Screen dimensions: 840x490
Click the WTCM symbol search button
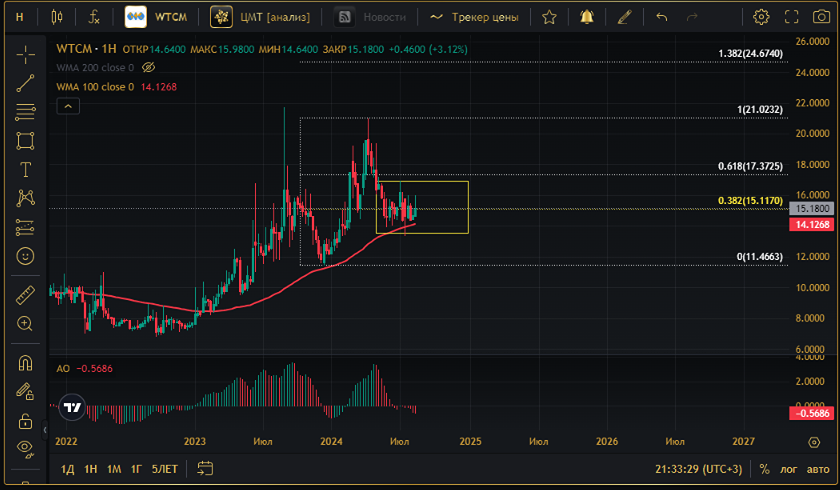(159, 17)
